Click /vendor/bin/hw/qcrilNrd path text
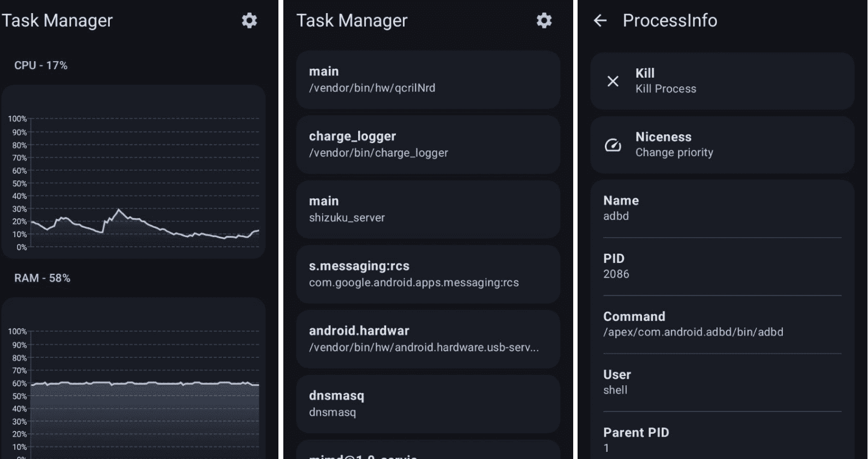The image size is (868, 459). [372, 88]
